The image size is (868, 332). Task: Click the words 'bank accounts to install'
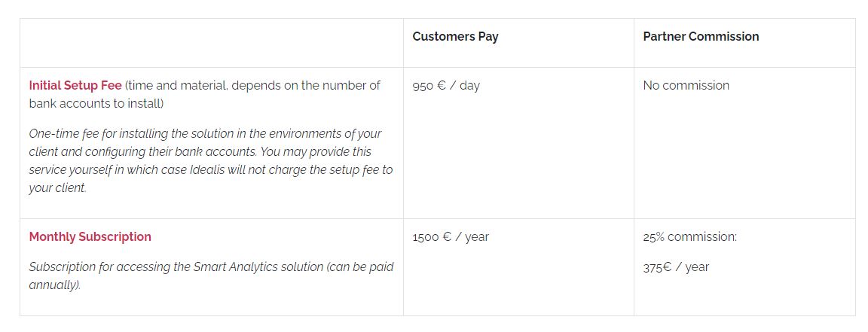pyautogui.click(x=95, y=103)
